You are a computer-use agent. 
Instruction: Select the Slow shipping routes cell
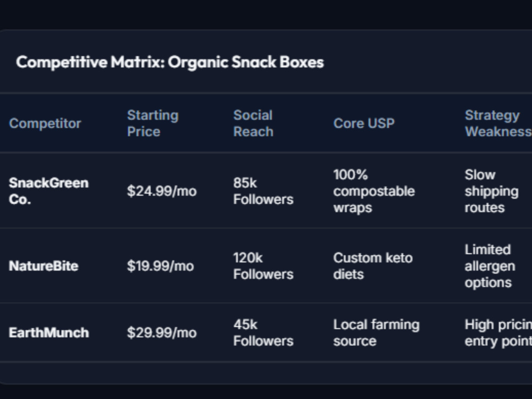point(491,192)
